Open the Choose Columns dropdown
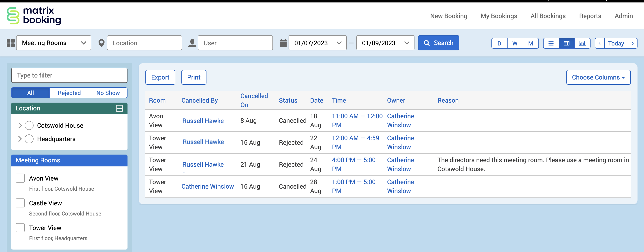 (x=598, y=77)
